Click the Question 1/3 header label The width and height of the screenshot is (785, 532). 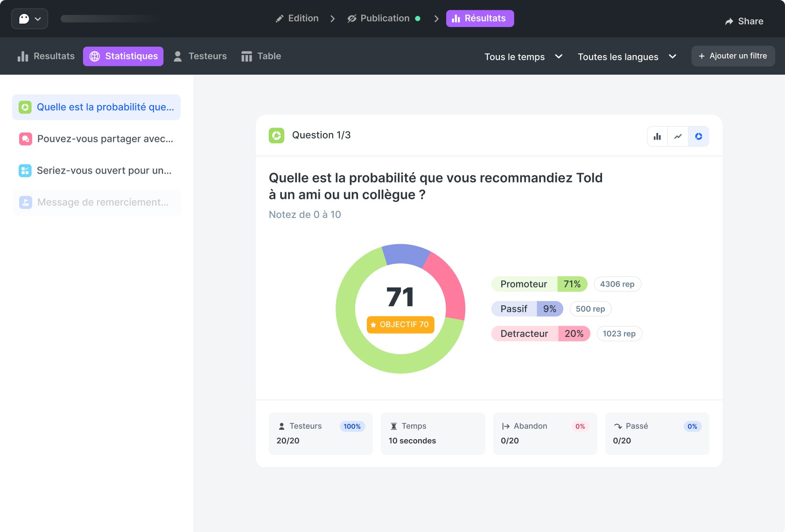[321, 135]
